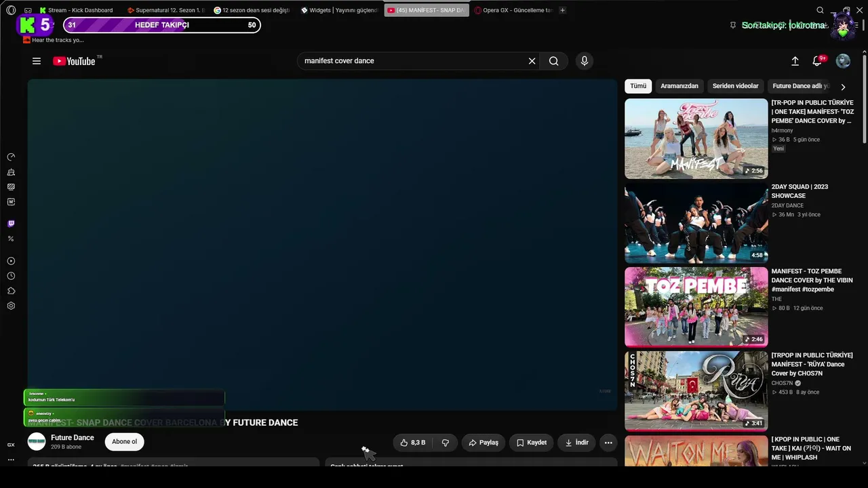
Task: Search tabs with the top-right magnifier
Action: click(820, 10)
